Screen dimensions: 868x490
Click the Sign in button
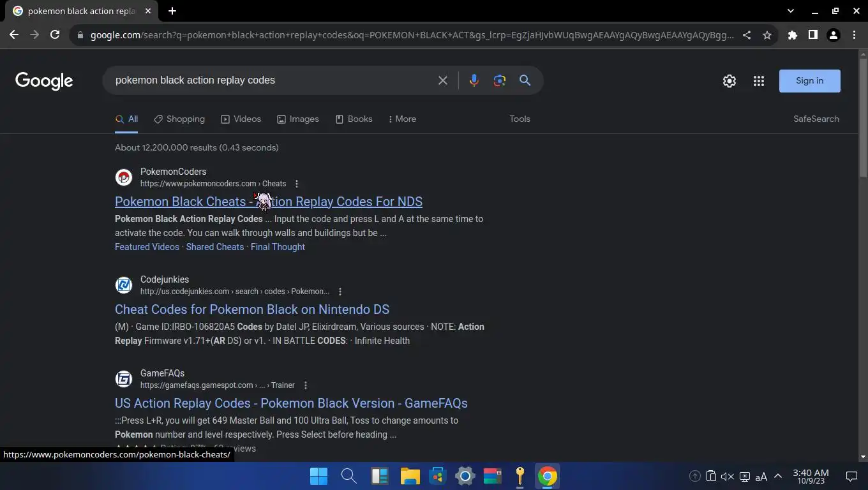(x=809, y=81)
